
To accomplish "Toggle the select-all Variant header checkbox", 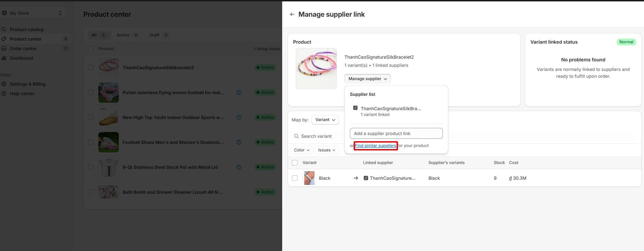I will point(295,163).
